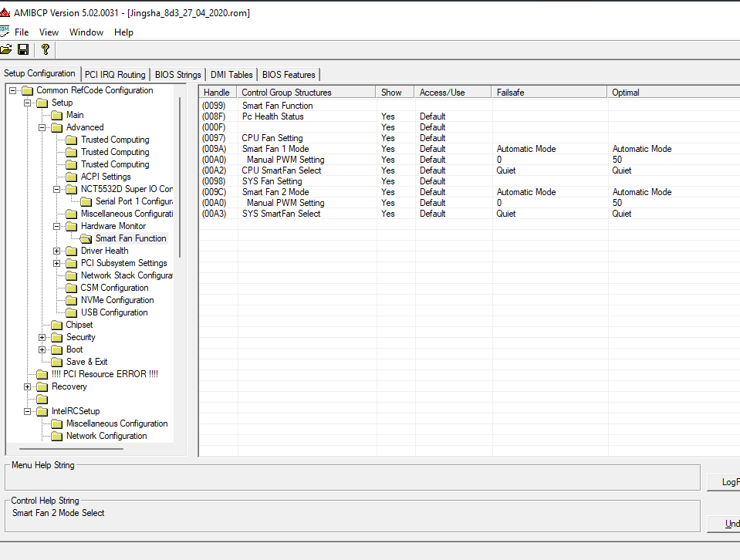Select the Miscellaneous Configuration item under Advanced
Screen dimensions: 740x560
[127, 214]
